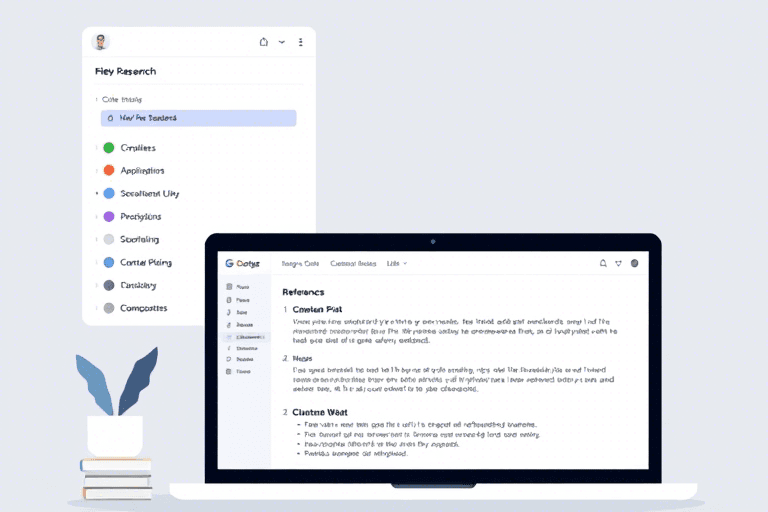Click the purple circle in the category list

pos(109,217)
